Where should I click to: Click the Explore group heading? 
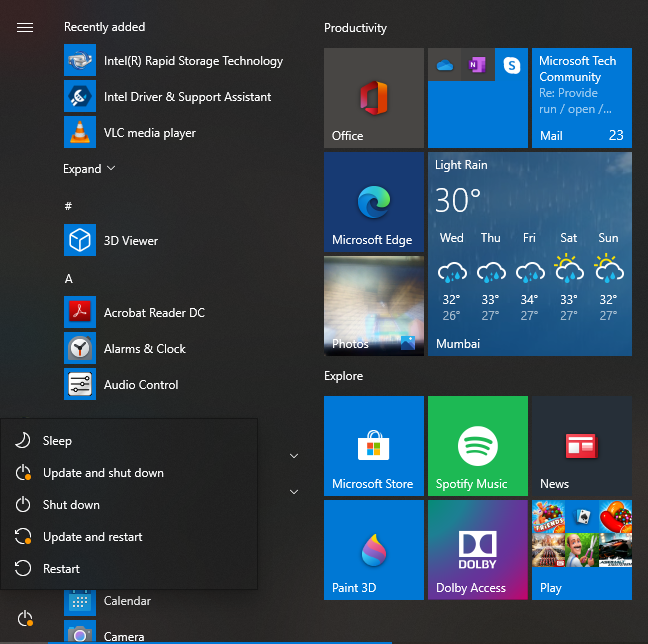pyautogui.click(x=343, y=376)
